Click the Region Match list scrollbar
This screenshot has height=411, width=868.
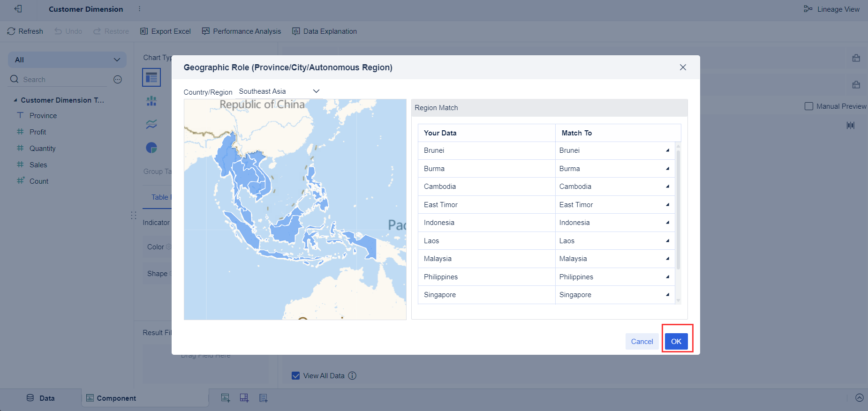(x=678, y=211)
